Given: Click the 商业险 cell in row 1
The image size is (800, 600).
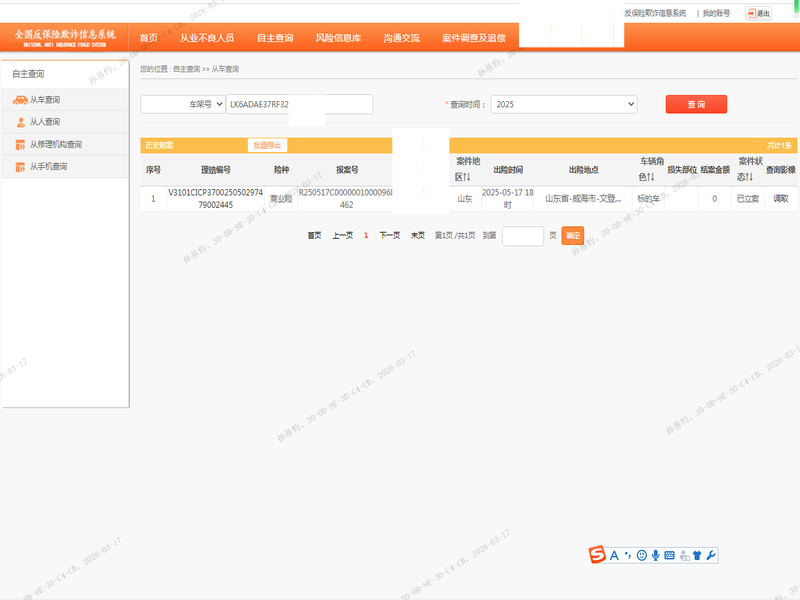Looking at the screenshot, I should point(281,198).
